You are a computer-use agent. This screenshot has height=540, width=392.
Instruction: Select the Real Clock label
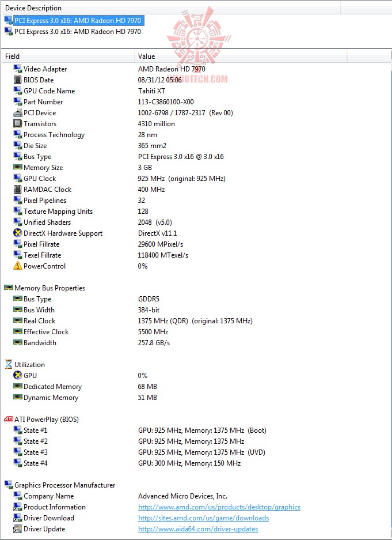pyautogui.click(x=40, y=321)
